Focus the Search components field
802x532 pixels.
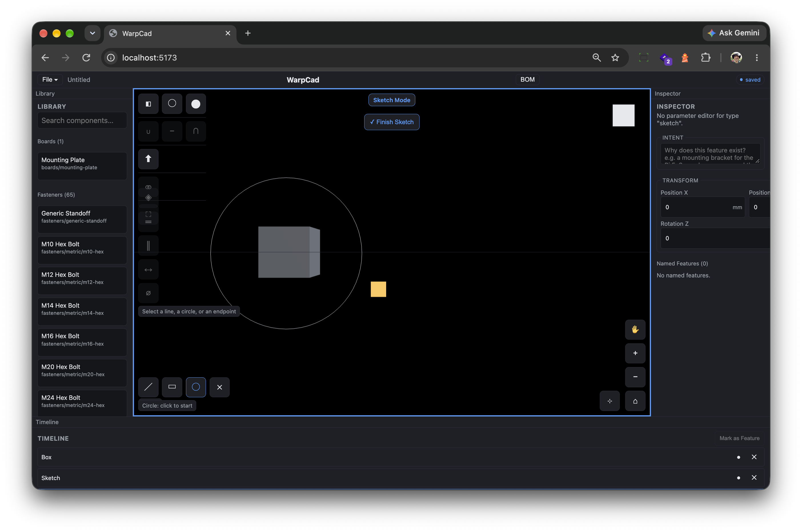coord(82,120)
